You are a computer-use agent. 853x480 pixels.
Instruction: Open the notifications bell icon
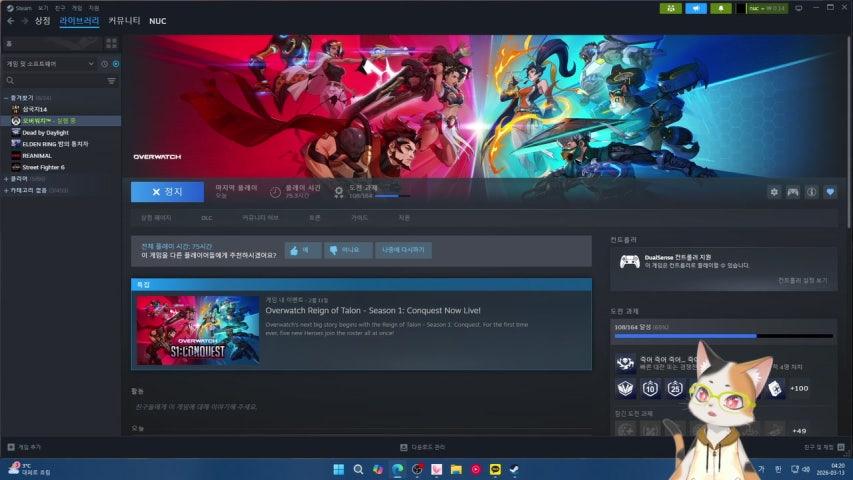(722, 8)
